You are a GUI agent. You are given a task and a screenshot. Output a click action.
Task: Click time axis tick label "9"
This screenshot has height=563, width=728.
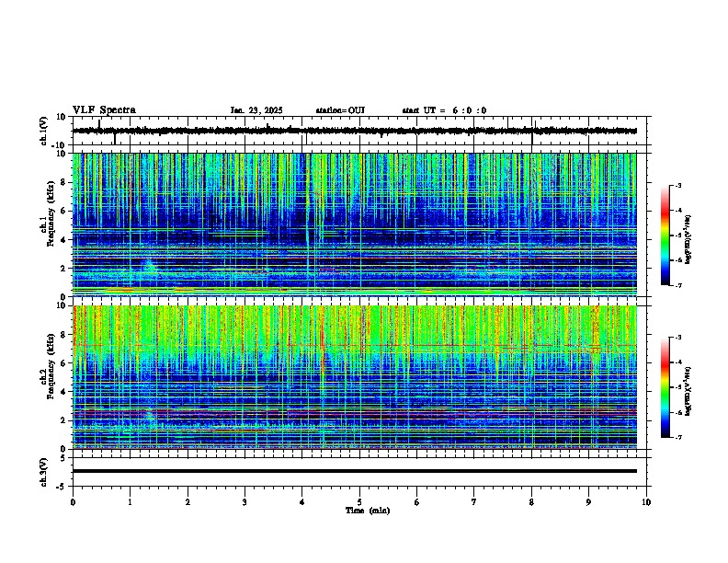[x=588, y=502]
